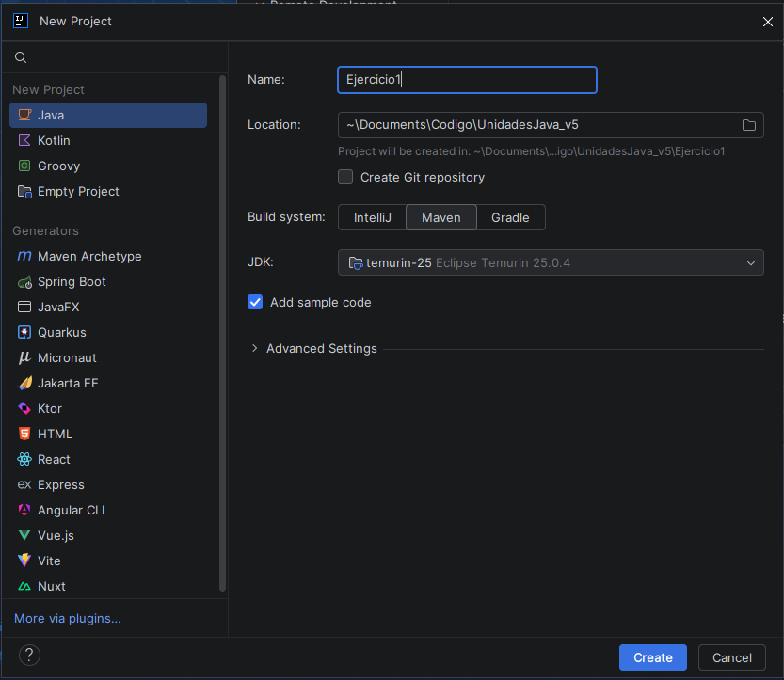Uncheck Add sample code

coord(255,302)
